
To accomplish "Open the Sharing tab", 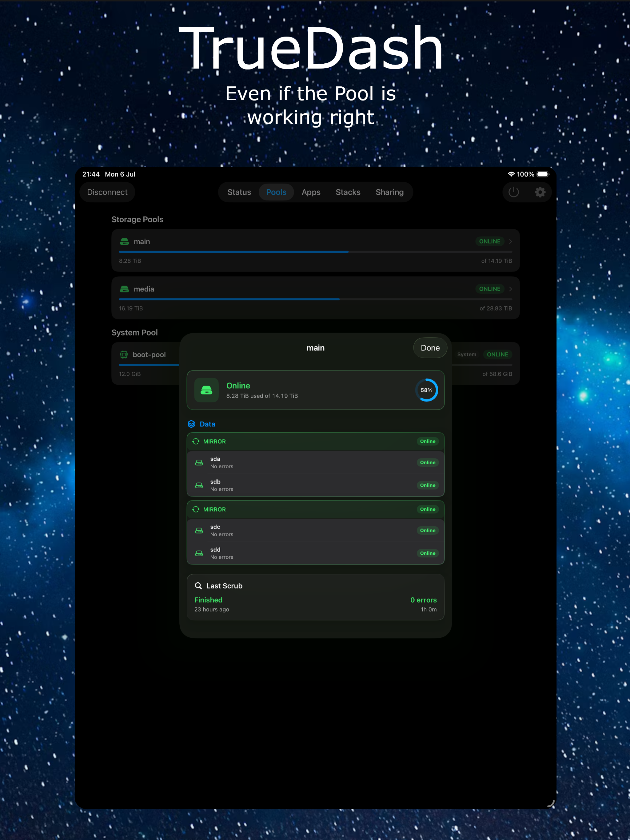I will [x=389, y=192].
